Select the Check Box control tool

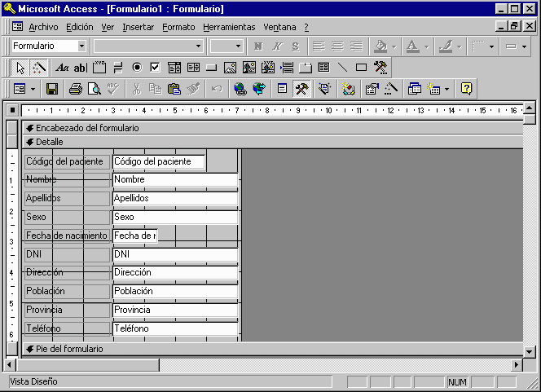click(x=156, y=68)
